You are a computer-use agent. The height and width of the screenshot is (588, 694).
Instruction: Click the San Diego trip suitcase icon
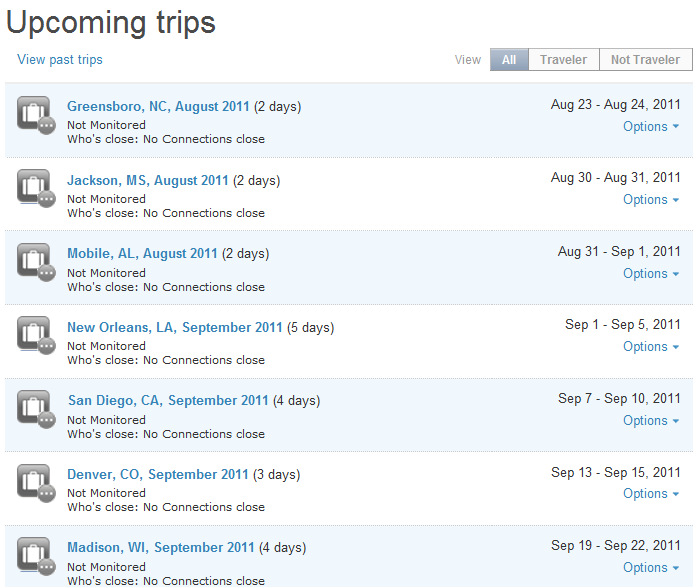35,409
